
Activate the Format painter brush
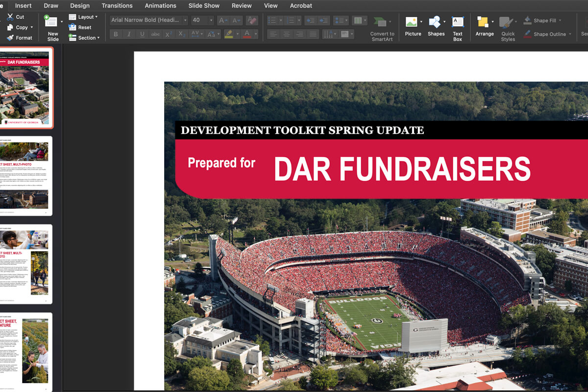[x=20, y=38]
